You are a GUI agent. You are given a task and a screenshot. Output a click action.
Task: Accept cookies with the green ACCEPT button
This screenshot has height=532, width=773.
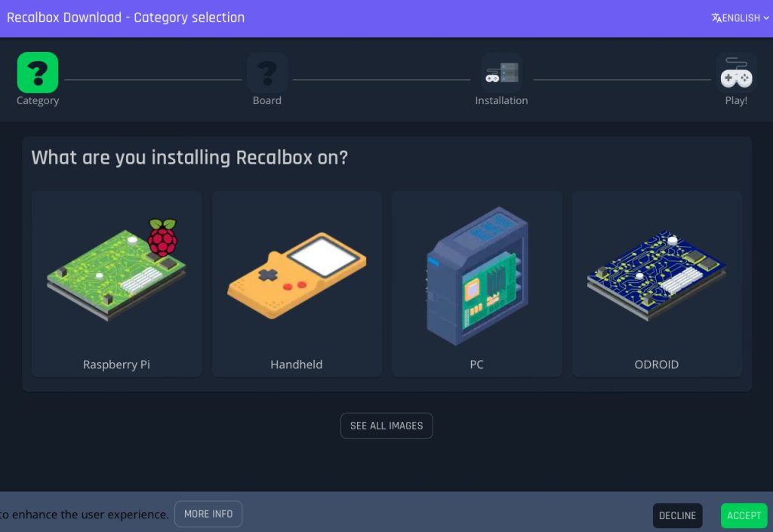(x=744, y=515)
